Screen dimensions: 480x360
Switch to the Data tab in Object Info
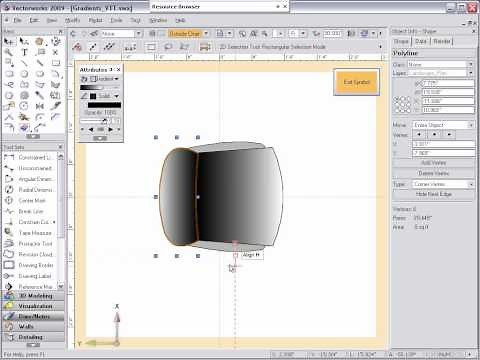(x=421, y=41)
